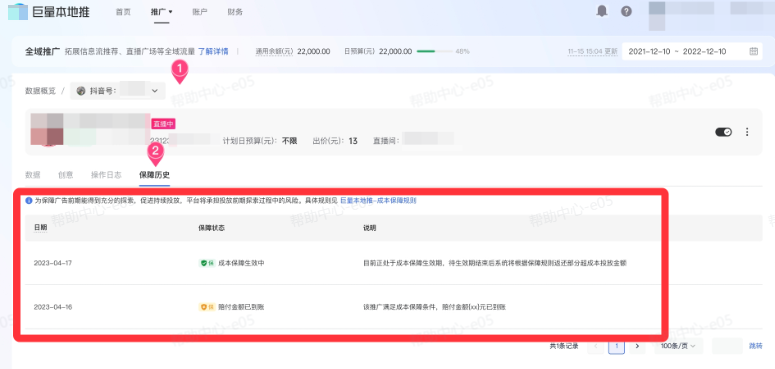Click the calendar icon in date range
775x369 pixels.
pos(753,51)
